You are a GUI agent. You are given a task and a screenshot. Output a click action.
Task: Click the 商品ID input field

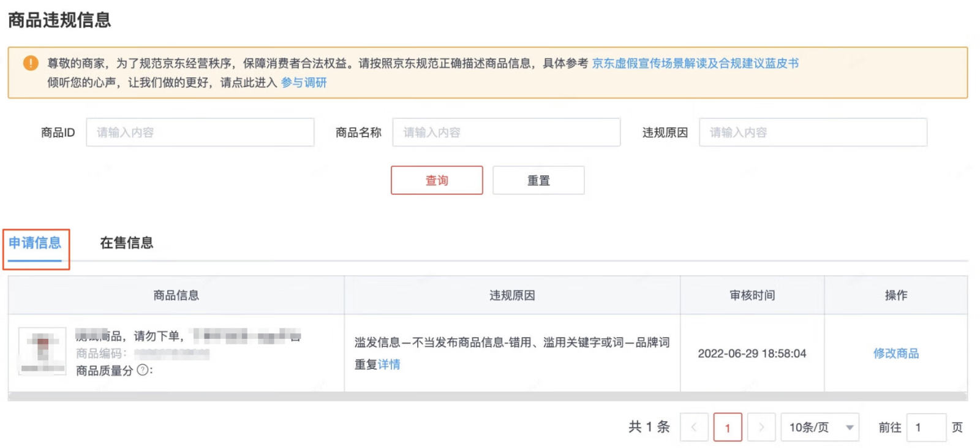[200, 132]
